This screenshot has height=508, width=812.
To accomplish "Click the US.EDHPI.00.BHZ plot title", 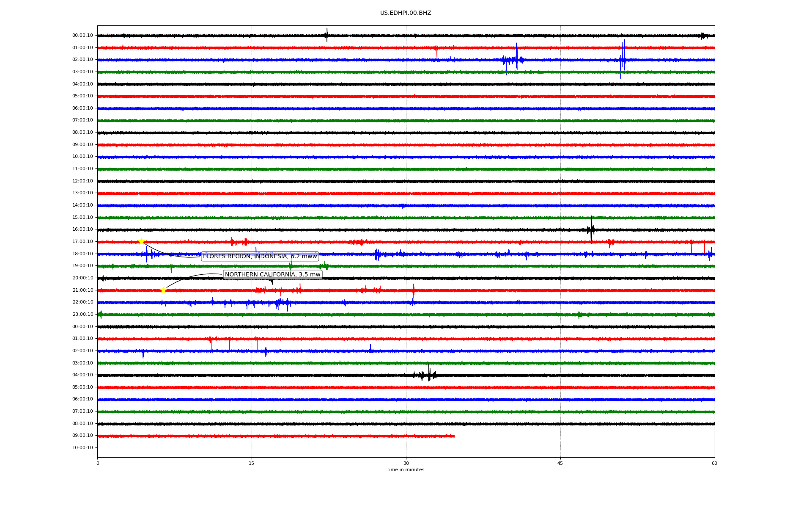I will [405, 13].
